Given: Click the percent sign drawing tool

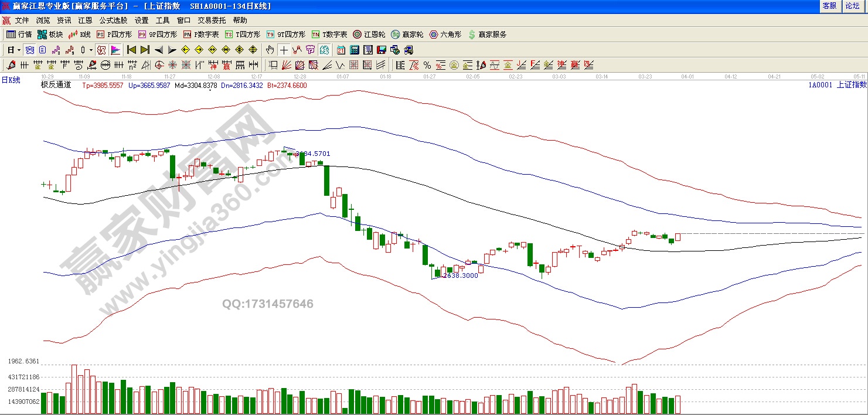Looking at the screenshot, I should tap(427, 65).
